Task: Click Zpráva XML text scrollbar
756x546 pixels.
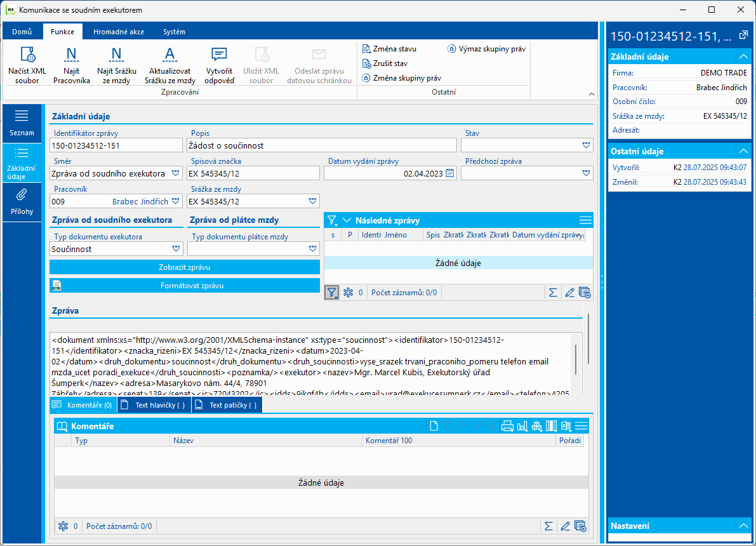Action: pos(576,359)
